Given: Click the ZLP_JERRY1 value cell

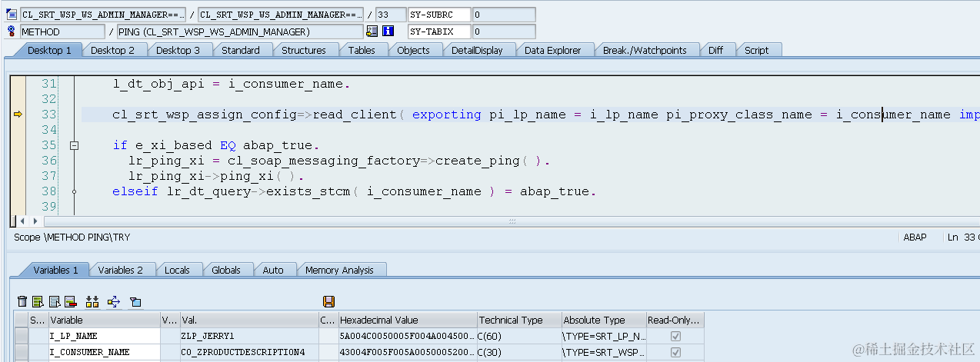Looking at the screenshot, I should point(249,336).
